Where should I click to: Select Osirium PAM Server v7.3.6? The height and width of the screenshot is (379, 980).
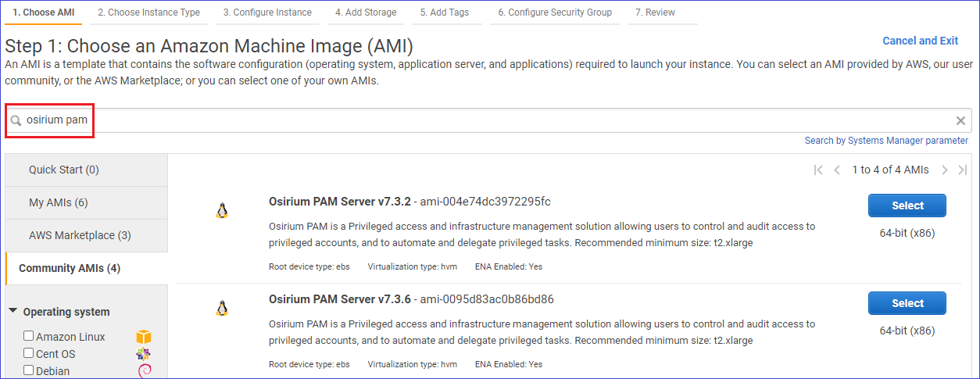point(907,303)
